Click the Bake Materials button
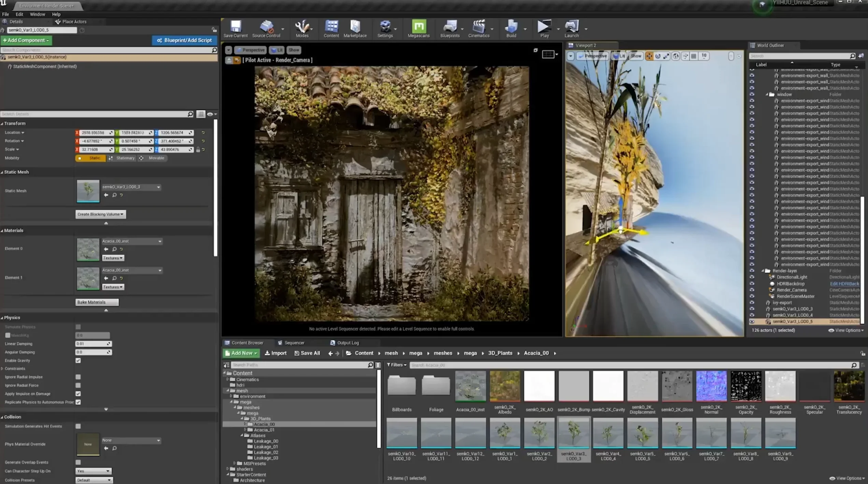868x484 pixels. [97, 302]
